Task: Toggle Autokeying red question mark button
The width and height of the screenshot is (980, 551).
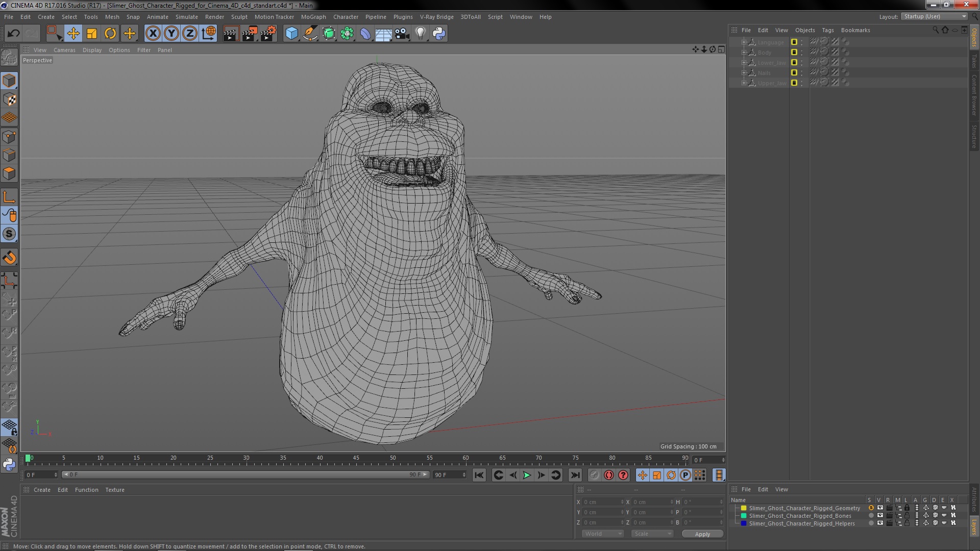Action: coord(623,475)
